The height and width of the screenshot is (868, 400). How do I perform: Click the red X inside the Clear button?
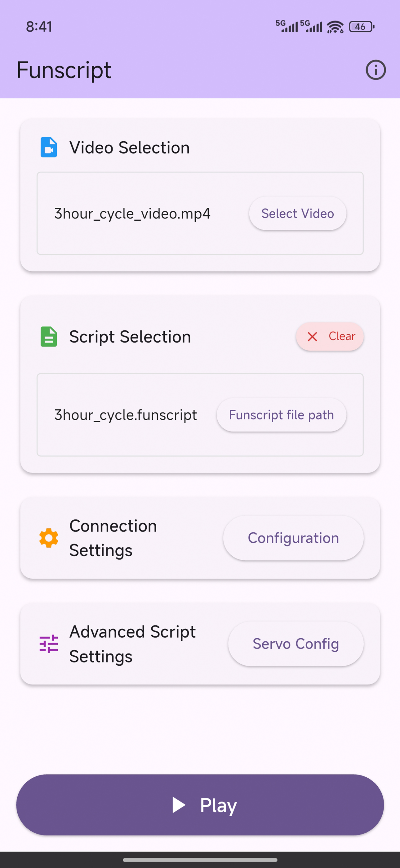(313, 337)
